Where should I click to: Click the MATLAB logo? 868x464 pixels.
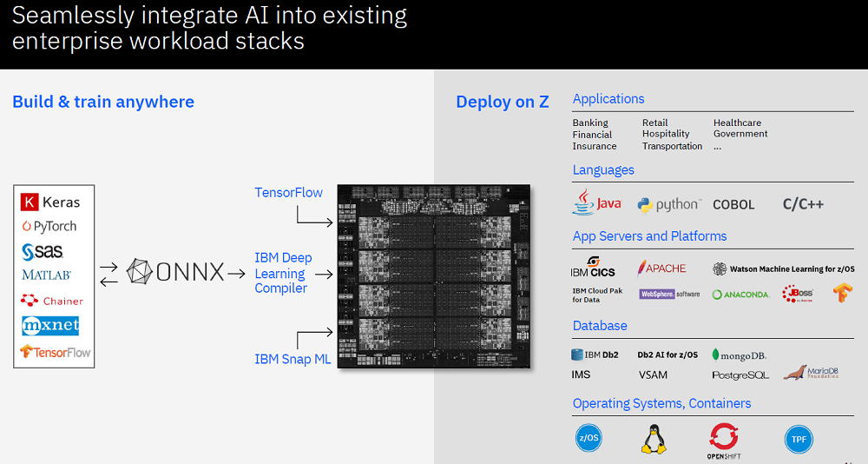point(47,275)
